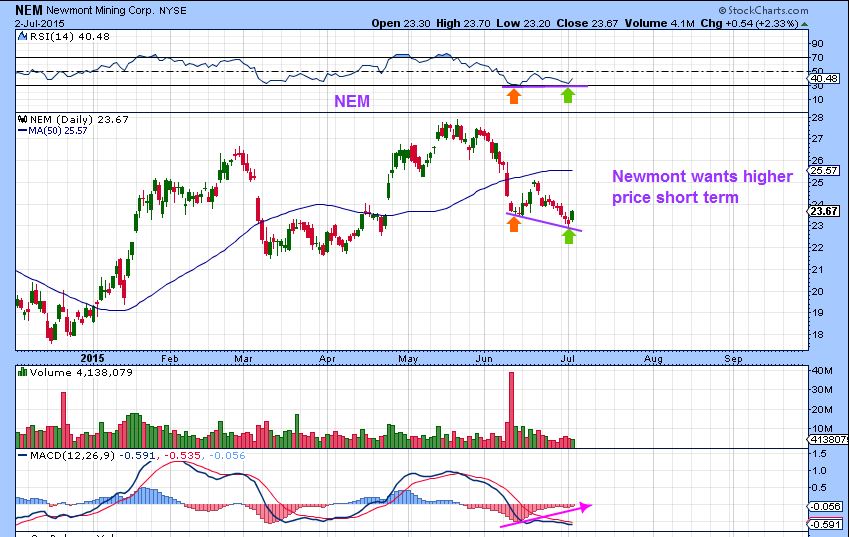Click the 1.5 level on MACD axis
The height and width of the screenshot is (537, 849).
(819, 454)
